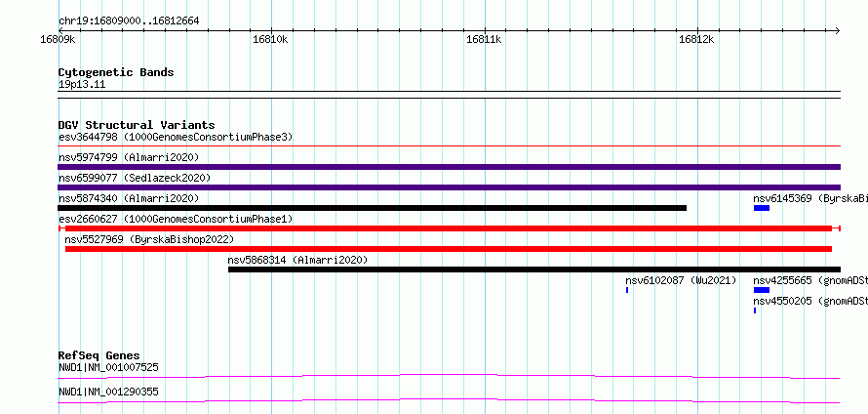
Task: Click the nsv5527969 (ByrskaBishop2022) label
Action: [149, 239]
